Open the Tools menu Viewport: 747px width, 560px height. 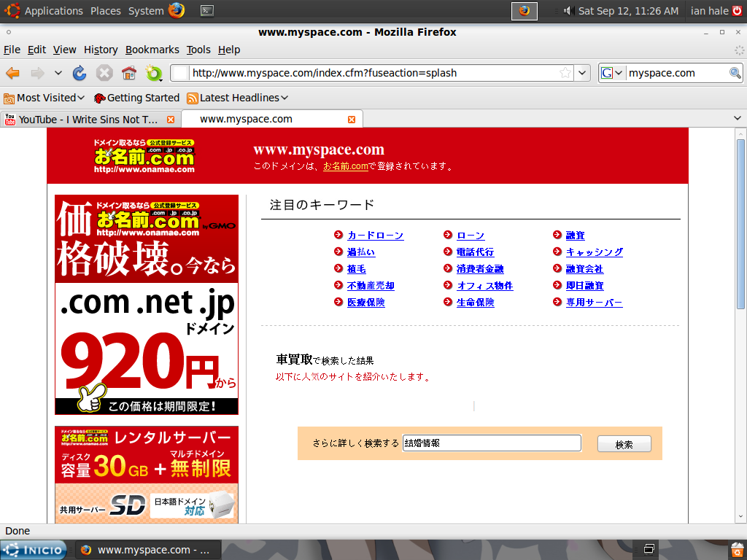point(198,50)
